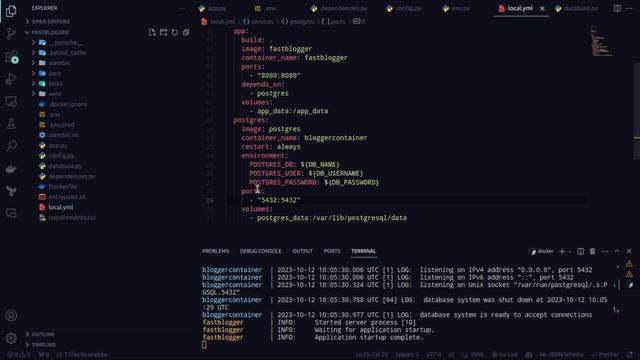640x360 pixels.
Task: Open the Source Control view
Action: click(x=11, y=33)
